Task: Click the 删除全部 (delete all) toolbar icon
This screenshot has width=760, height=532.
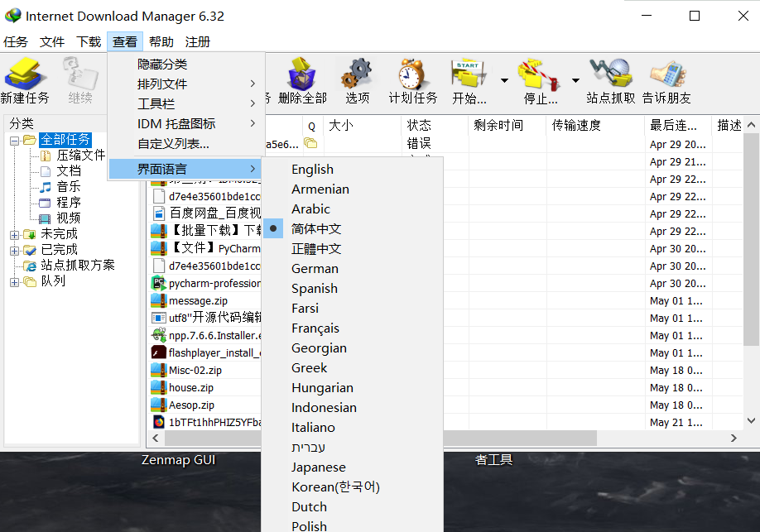Action: point(302,75)
